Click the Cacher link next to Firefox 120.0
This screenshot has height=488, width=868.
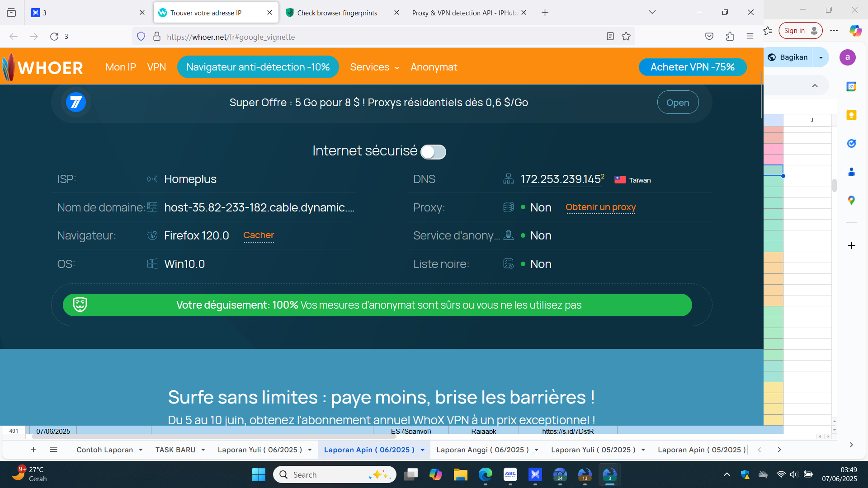pyautogui.click(x=259, y=235)
